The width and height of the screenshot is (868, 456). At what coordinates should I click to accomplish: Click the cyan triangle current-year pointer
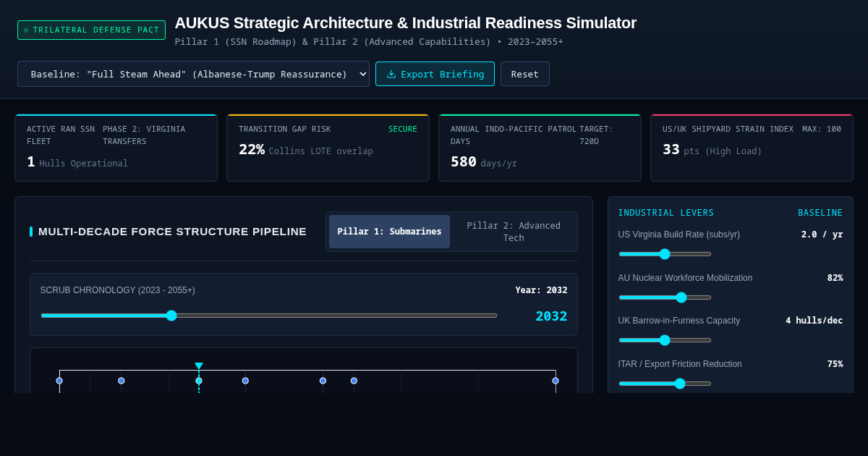[199, 366]
